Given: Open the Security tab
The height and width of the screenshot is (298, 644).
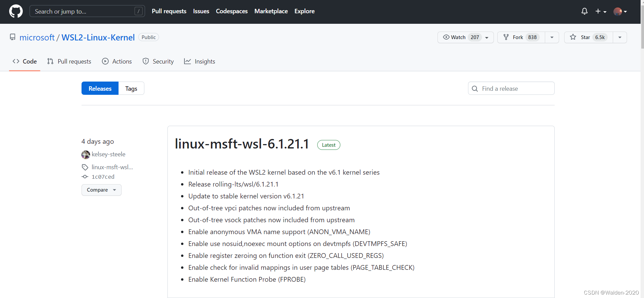Looking at the screenshot, I should tap(158, 62).
